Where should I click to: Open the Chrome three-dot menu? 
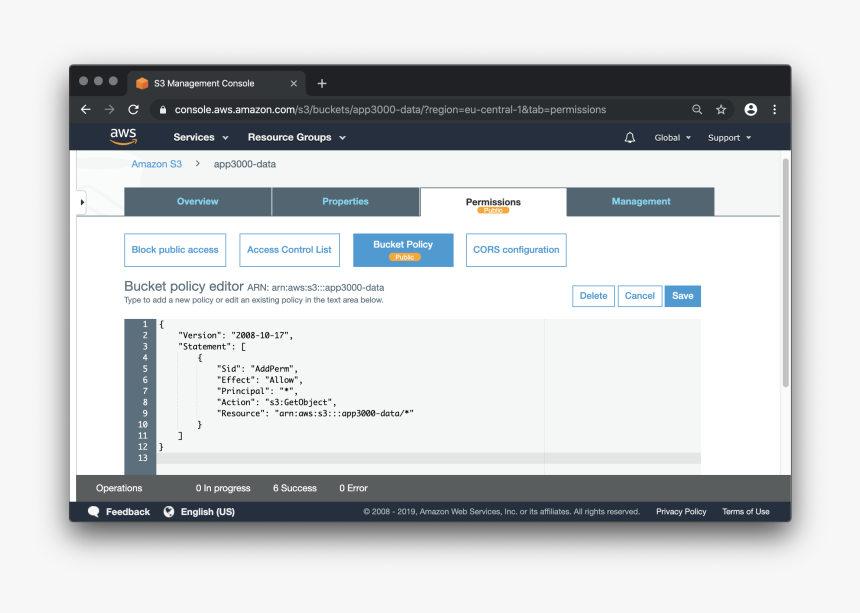coord(774,110)
